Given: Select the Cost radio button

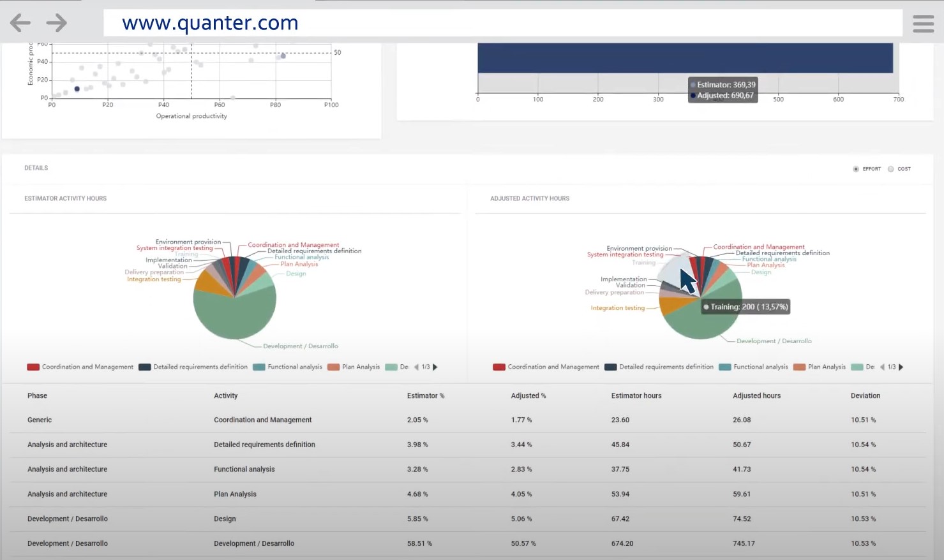Looking at the screenshot, I should 890,169.
